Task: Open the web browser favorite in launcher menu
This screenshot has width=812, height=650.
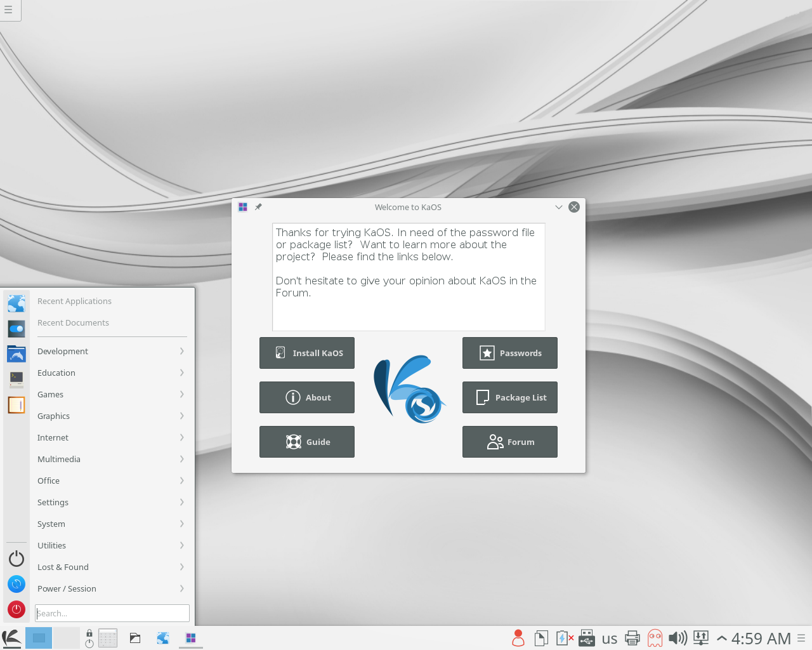Action: pyautogui.click(x=16, y=303)
